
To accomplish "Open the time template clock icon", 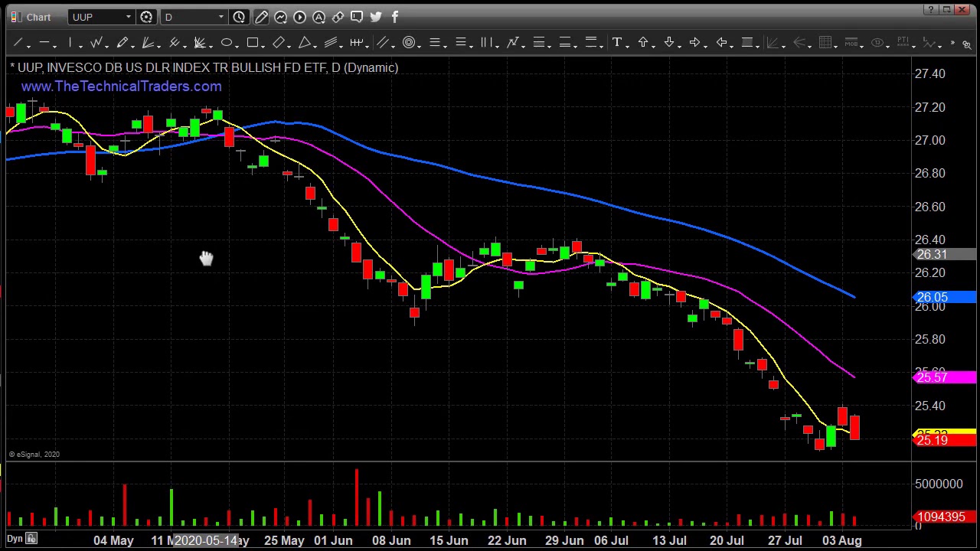I will pos(239,17).
